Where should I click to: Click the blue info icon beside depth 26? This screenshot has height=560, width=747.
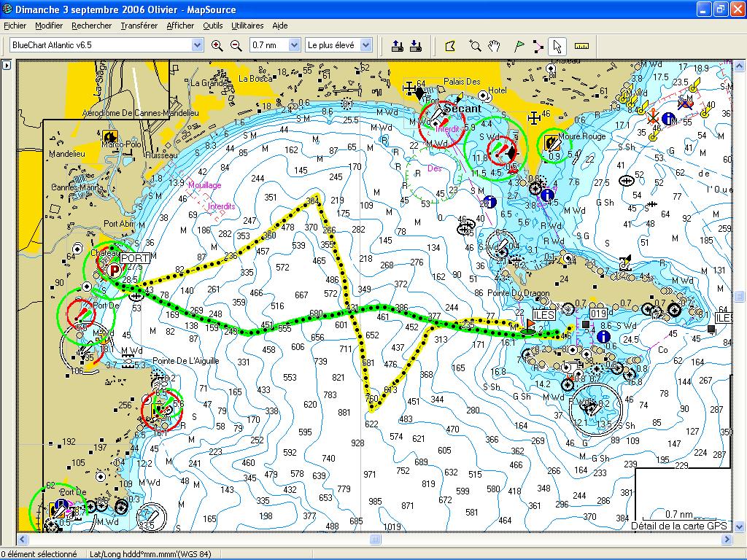pos(490,202)
